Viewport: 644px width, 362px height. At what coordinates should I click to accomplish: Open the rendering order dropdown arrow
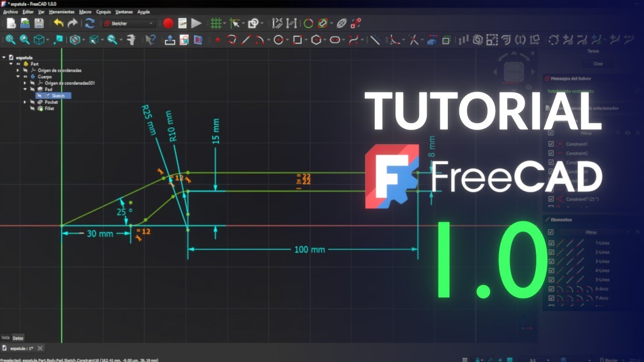262,23
